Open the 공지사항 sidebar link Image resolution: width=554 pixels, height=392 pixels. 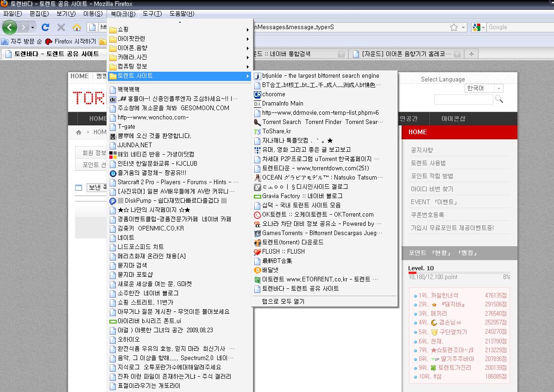[x=422, y=150]
